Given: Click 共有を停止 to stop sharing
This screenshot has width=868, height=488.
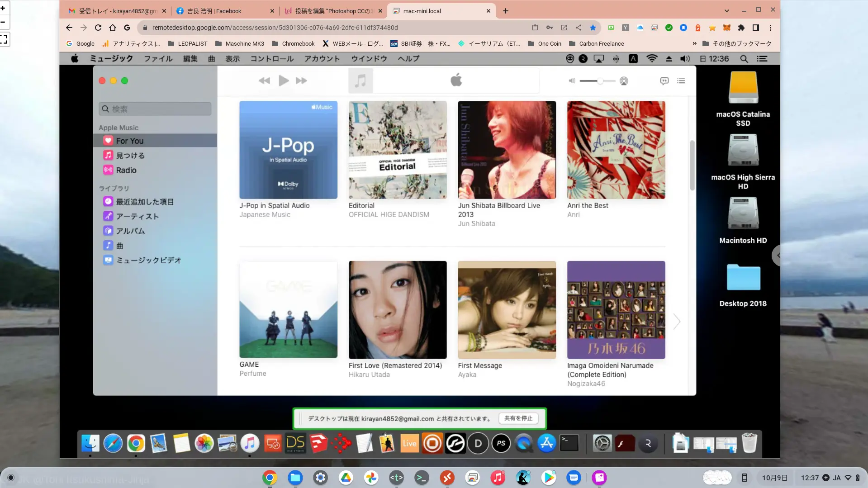Looking at the screenshot, I should tap(518, 418).
